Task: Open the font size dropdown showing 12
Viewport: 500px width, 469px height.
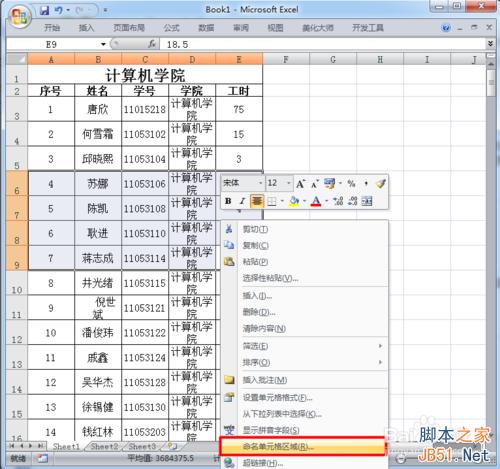Action: point(288,183)
